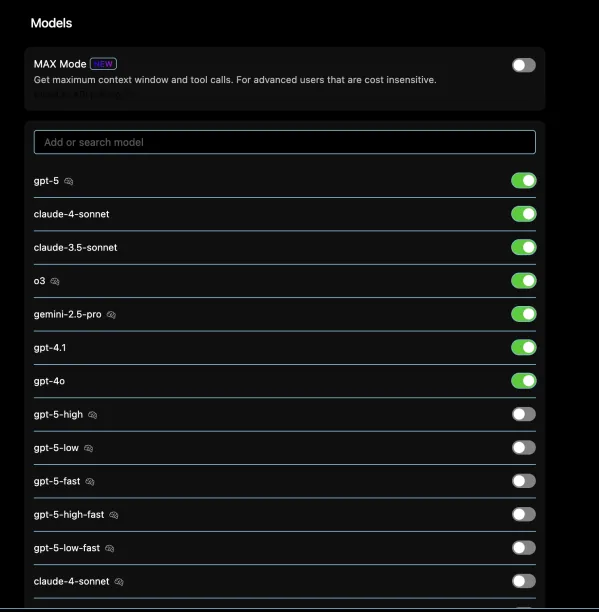Click the brain icon beside gpt-5
The image size is (599, 612).
click(69, 181)
